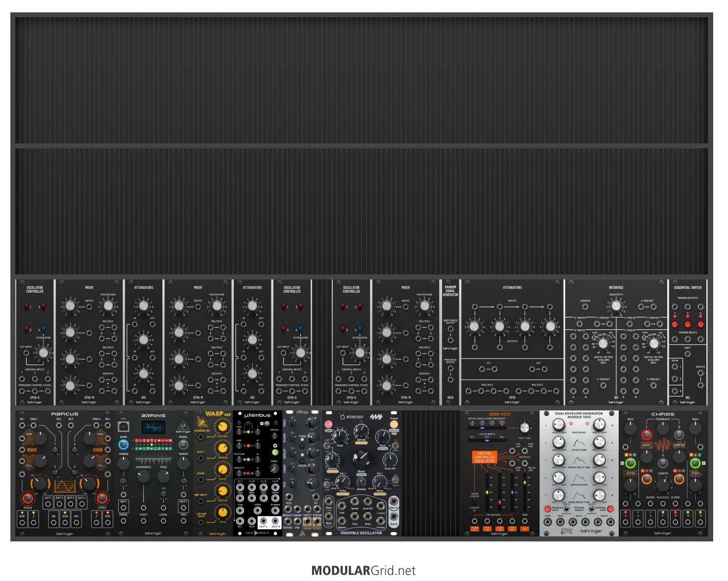Viewport: 728px width, 581px height.
Task: Click the SIG IN 3 jack on Sequential Switch
Action: (x=675, y=392)
